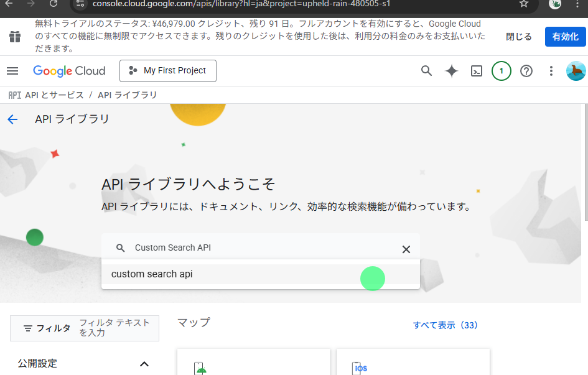Open the すべて表示 (33) link

[445, 325]
